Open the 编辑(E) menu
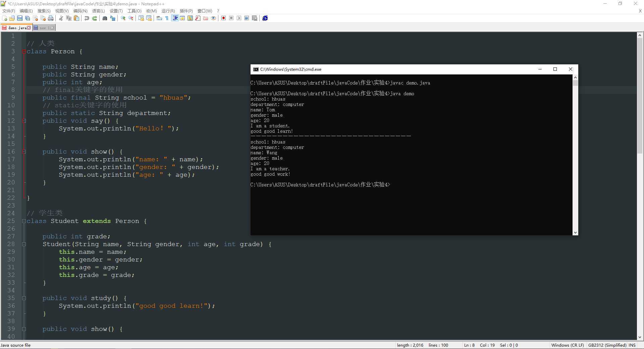Image resolution: width=644 pixels, height=349 pixels. [x=26, y=11]
